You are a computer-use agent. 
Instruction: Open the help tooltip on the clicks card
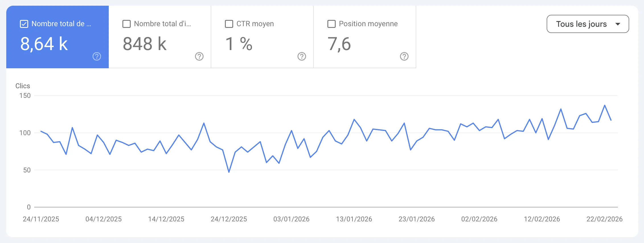pyautogui.click(x=97, y=56)
